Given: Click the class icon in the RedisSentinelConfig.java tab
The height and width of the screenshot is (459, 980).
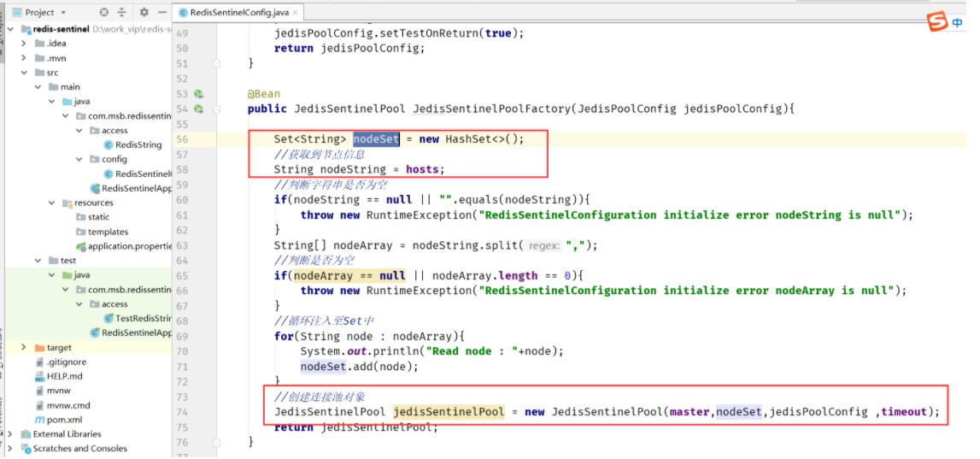Looking at the screenshot, I should [183, 12].
